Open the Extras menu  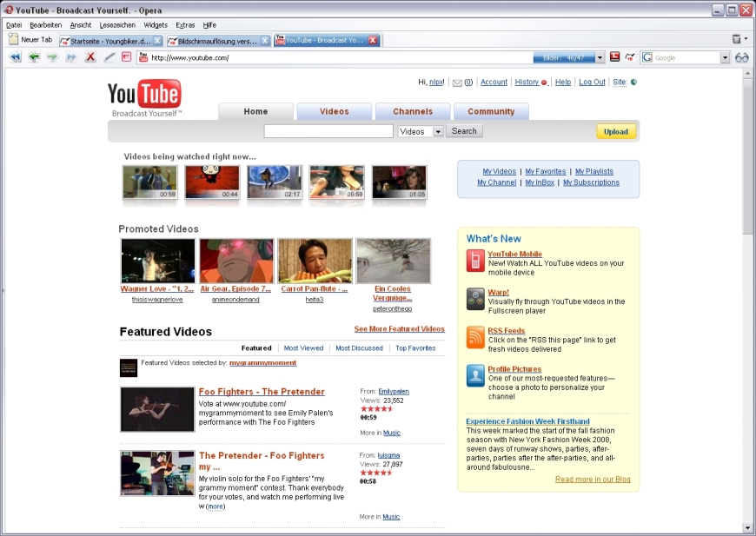[x=185, y=25]
